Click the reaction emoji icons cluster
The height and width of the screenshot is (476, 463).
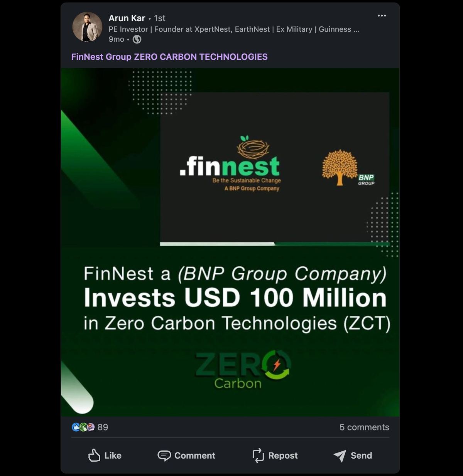tap(83, 427)
